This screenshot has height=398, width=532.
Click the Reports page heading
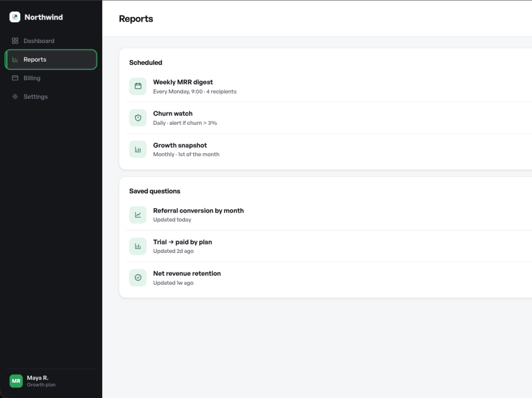point(136,19)
